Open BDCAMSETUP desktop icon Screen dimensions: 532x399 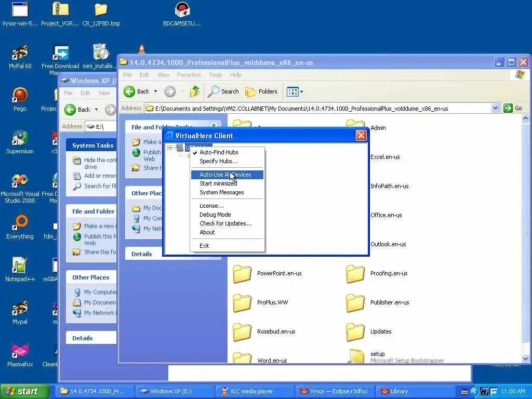coord(182,14)
